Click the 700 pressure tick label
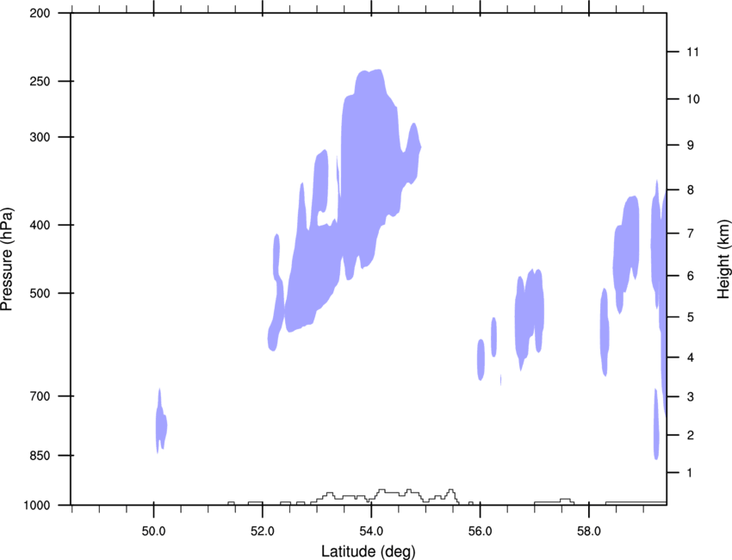Screen dimensions: 732x560 (40, 396)
